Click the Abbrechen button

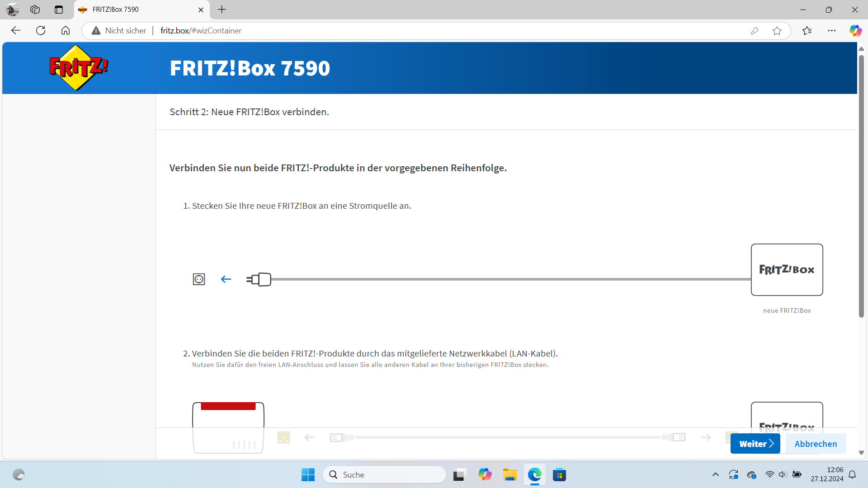[x=816, y=444]
